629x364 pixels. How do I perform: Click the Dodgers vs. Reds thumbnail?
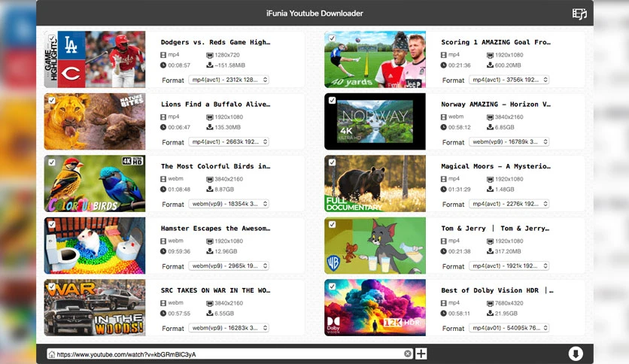pyautogui.click(x=95, y=59)
